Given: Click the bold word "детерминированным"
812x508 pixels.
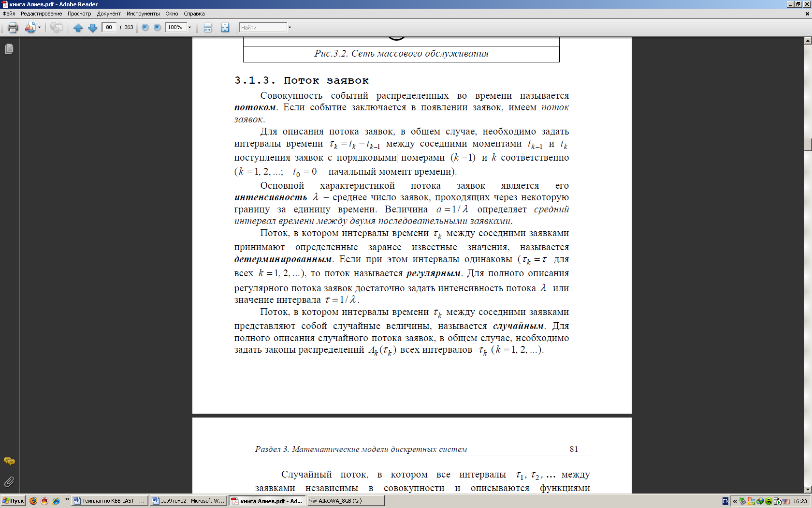Looking at the screenshot, I should click(x=283, y=259).
